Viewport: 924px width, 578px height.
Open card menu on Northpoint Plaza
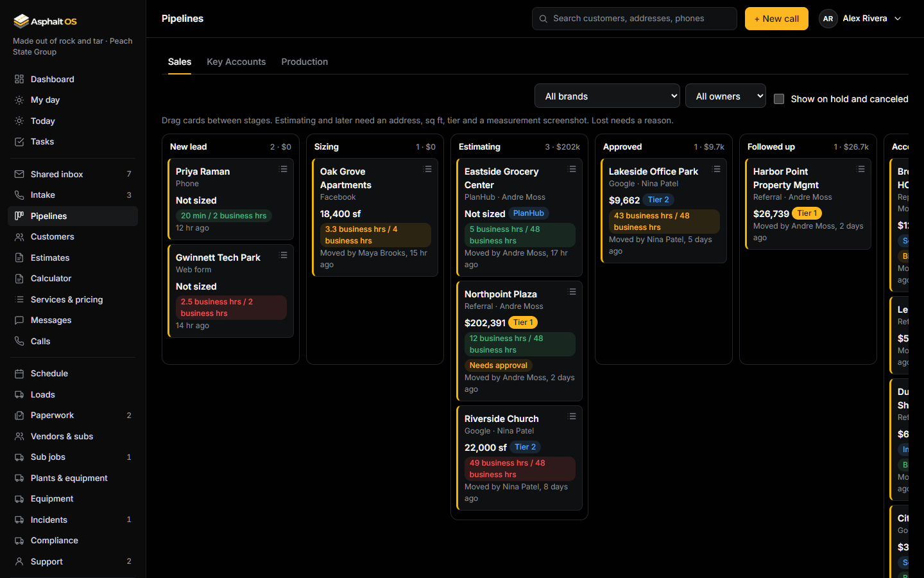572,292
